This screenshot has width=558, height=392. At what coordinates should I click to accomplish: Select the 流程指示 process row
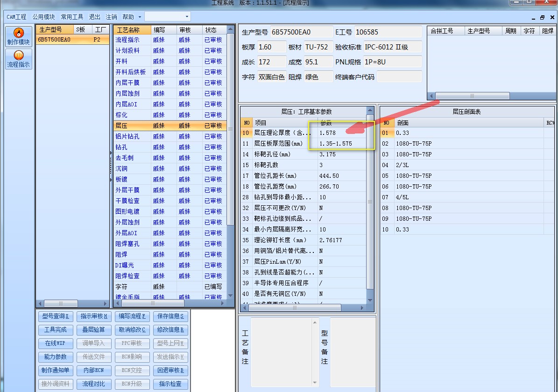click(x=170, y=40)
